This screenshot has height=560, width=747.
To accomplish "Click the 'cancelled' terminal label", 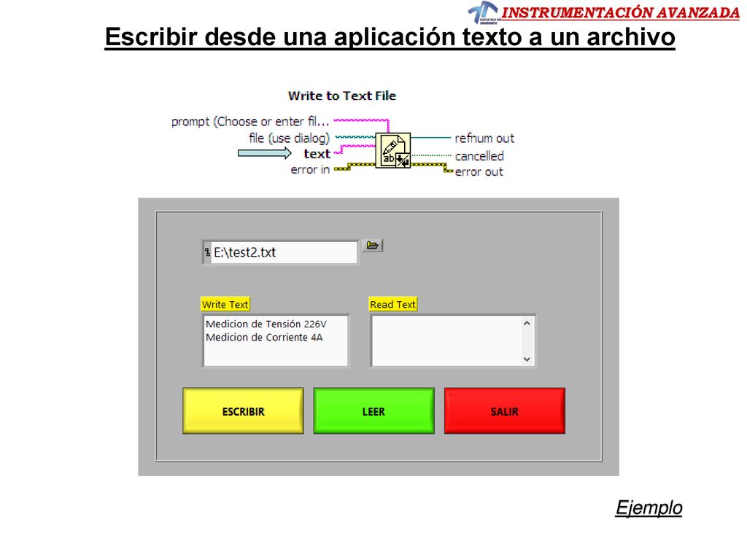I will point(479,156).
